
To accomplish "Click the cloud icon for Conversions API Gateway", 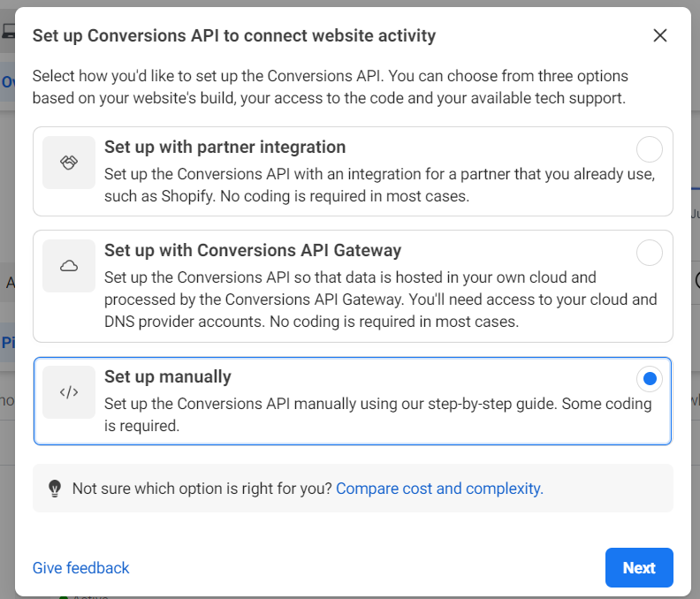I will 69,266.
